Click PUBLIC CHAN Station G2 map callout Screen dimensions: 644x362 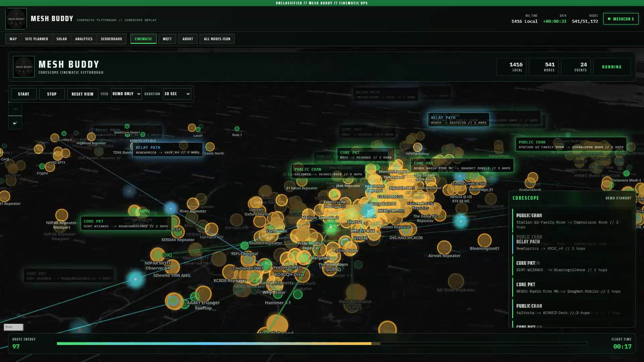click(571, 144)
